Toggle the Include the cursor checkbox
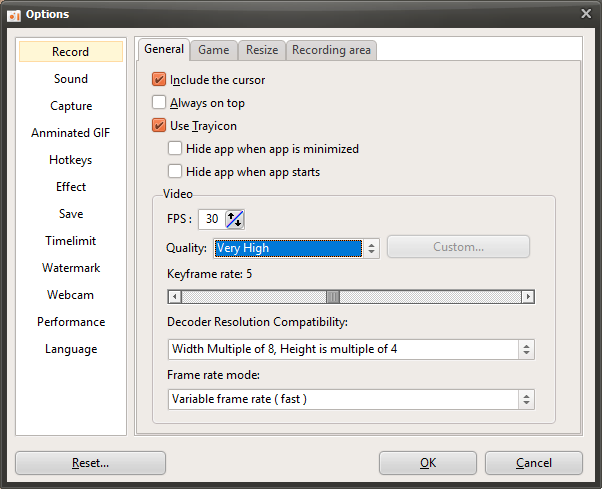This screenshot has width=602, height=489. pos(159,80)
